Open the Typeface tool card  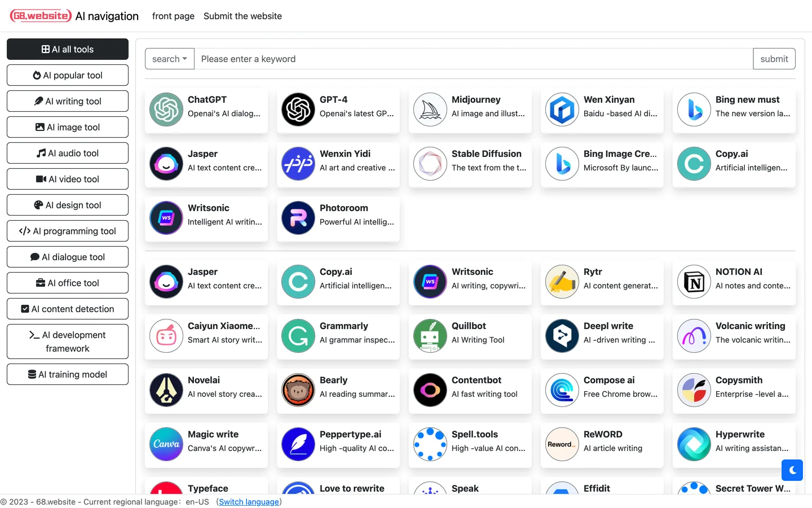click(206, 486)
